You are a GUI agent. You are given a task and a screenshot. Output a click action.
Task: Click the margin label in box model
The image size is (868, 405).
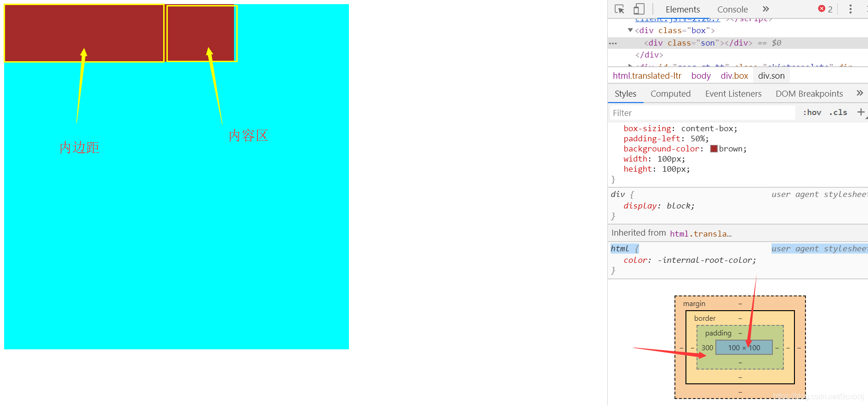[x=694, y=304]
